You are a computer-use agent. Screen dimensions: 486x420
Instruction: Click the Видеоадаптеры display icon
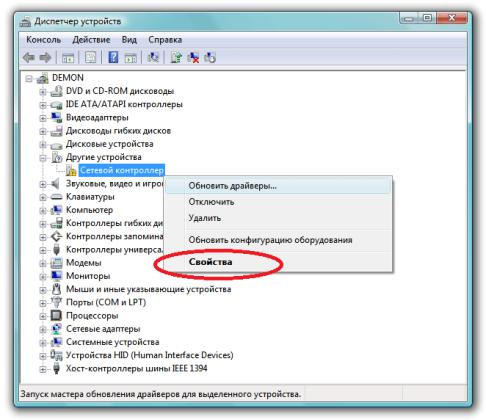point(56,117)
